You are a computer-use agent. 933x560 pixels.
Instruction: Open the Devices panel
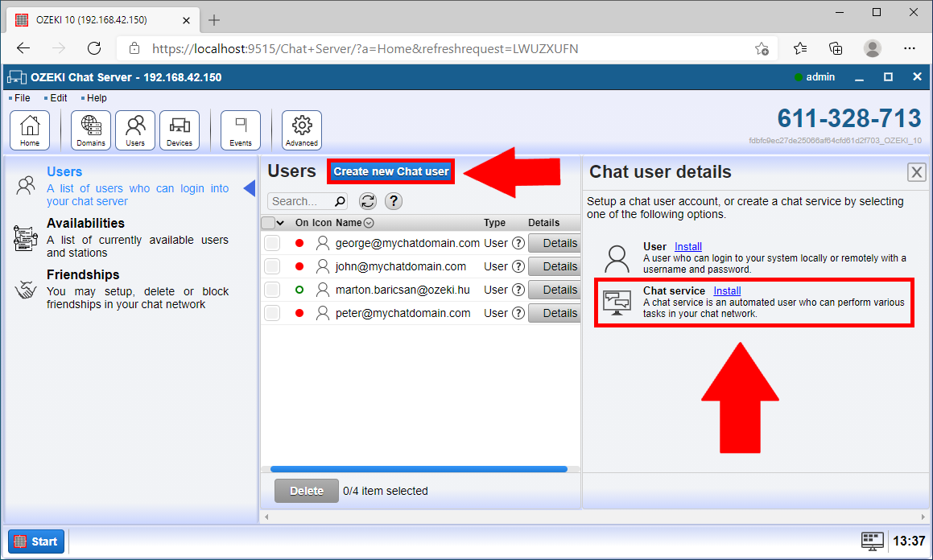179,129
